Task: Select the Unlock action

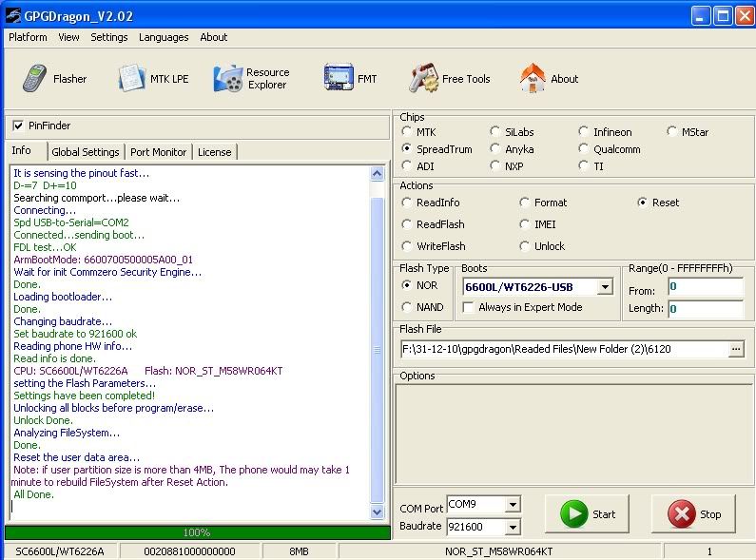Action: pos(524,246)
